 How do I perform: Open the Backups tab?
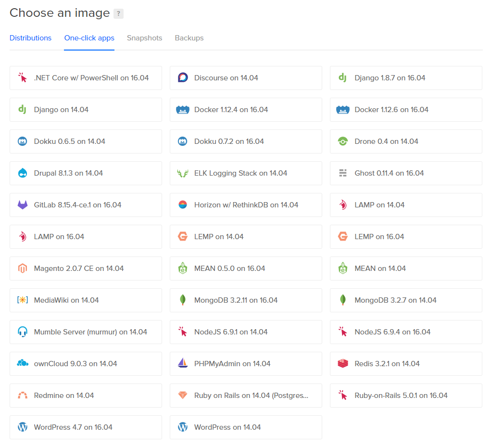(x=189, y=38)
